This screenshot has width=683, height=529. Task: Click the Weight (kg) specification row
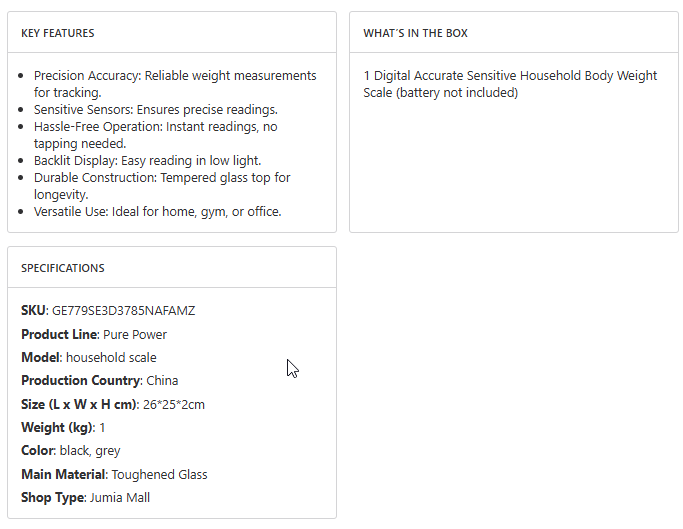[x=63, y=427]
